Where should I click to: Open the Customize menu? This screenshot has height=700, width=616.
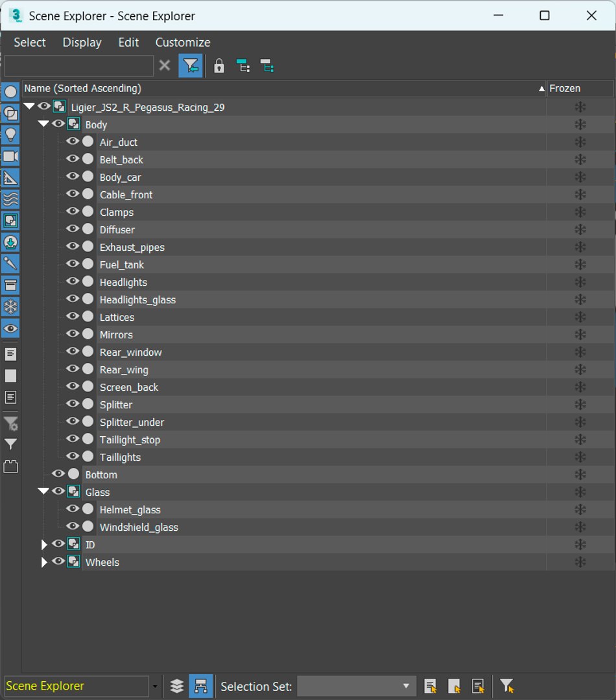tap(183, 42)
